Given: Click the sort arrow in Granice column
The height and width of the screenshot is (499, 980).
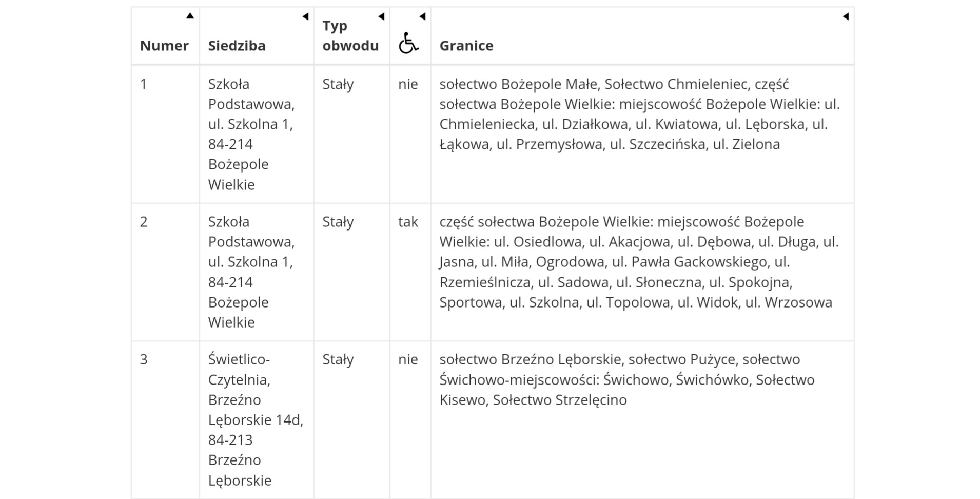Looking at the screenshot, I should (846, 16).
